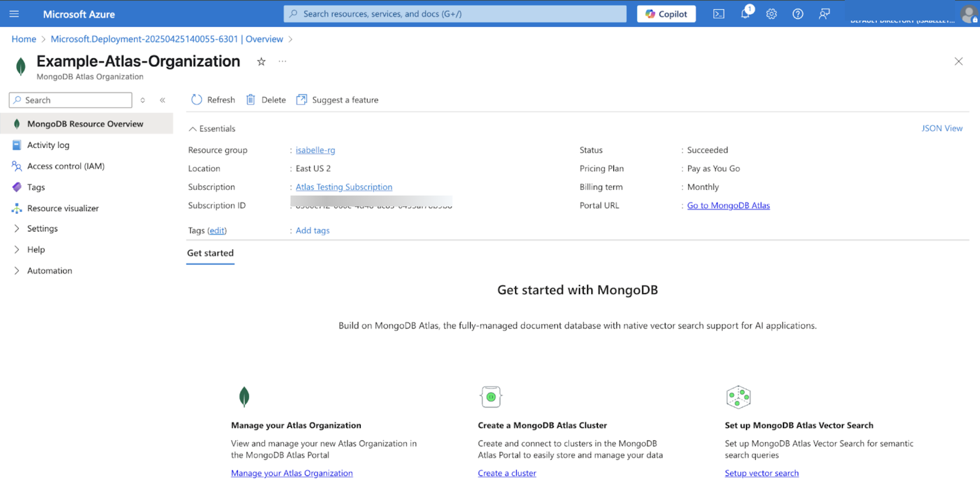Open the Cloud Shell terminal icon
980x482 pixels.
tap(718, 14)
